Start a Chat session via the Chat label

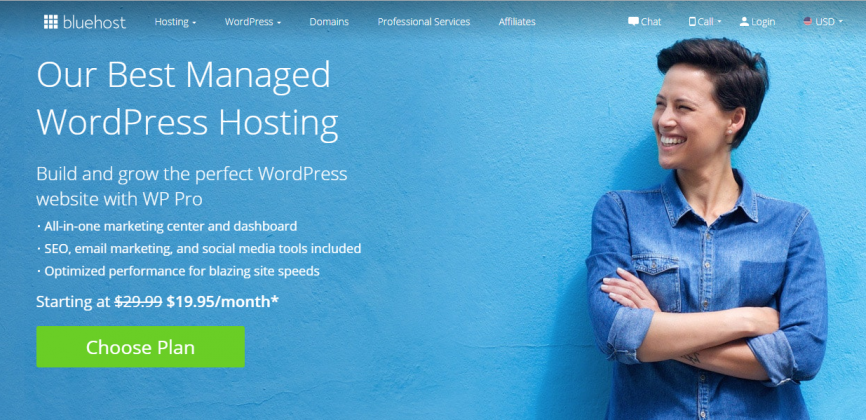pyautogui.click(x=651, y=22)
